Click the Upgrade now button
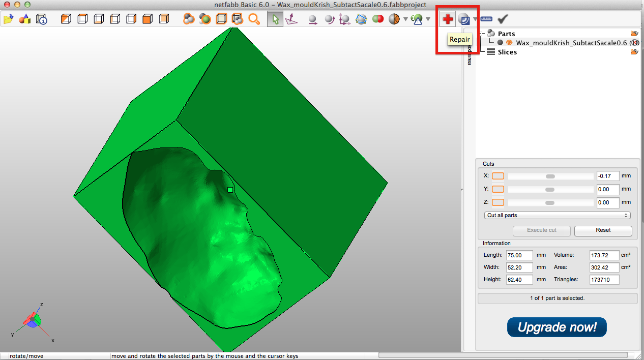This screenshot has height=360, width=644. 557,327
